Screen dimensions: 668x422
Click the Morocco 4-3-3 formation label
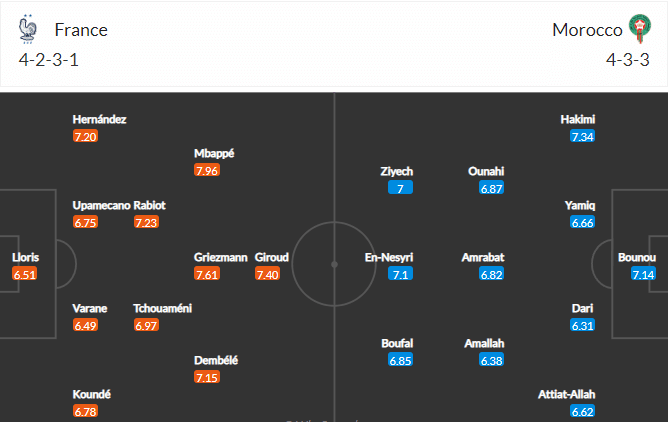[628, 60]
